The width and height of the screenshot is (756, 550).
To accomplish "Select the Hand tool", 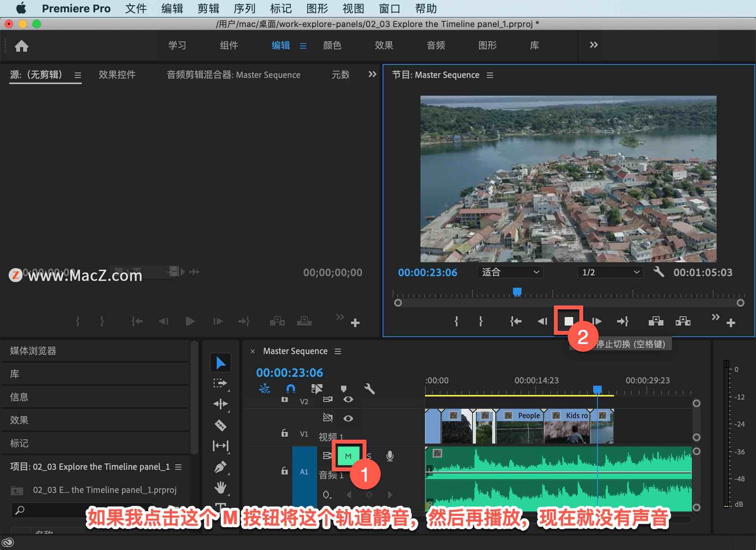I will (x=220, y=488).
